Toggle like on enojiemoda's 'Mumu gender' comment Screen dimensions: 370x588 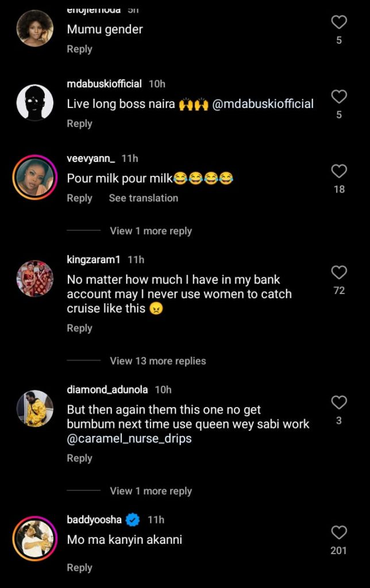tap(338, 22)
